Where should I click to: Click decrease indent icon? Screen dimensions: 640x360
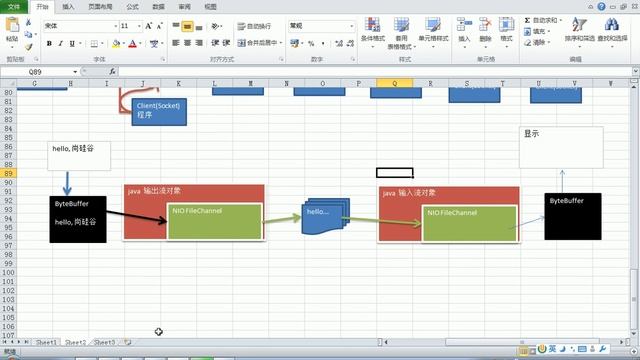[x=215, y=43]
